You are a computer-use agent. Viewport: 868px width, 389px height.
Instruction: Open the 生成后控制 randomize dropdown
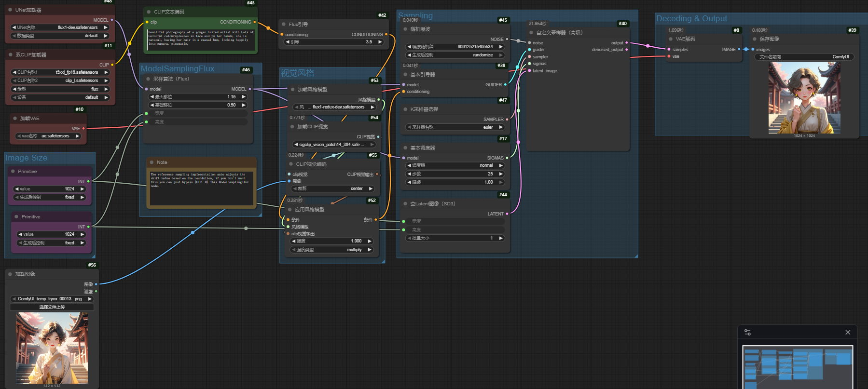[x=455, y=55]
